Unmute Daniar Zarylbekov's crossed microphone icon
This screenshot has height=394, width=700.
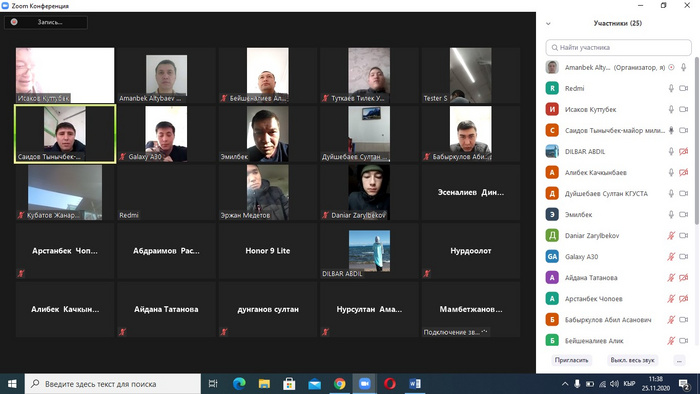[x=671, y=236]
